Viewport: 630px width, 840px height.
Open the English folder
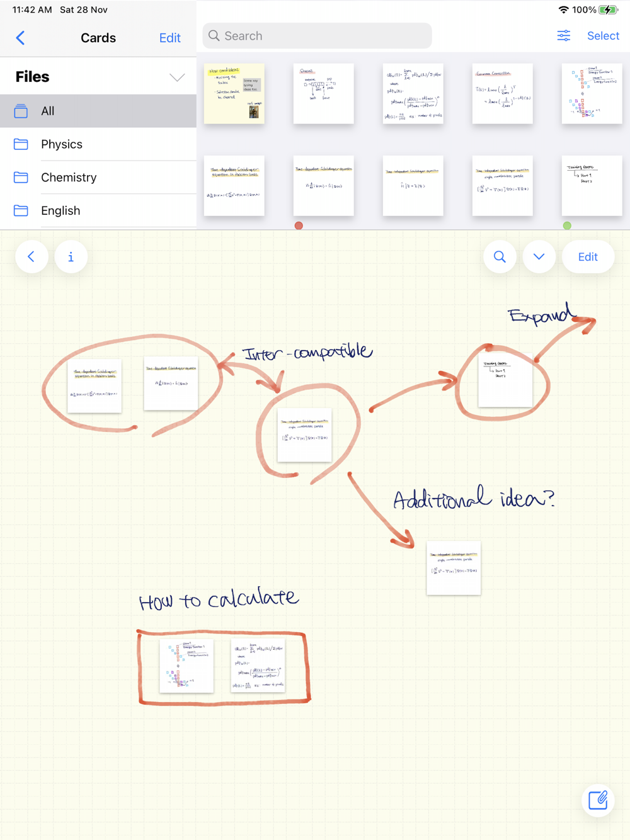click(x=98, y=210)
